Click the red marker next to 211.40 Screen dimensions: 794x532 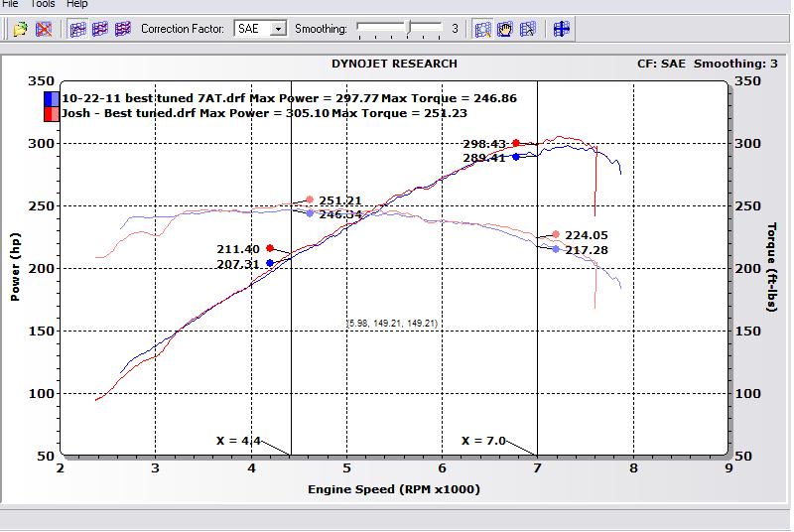point(270,248)
